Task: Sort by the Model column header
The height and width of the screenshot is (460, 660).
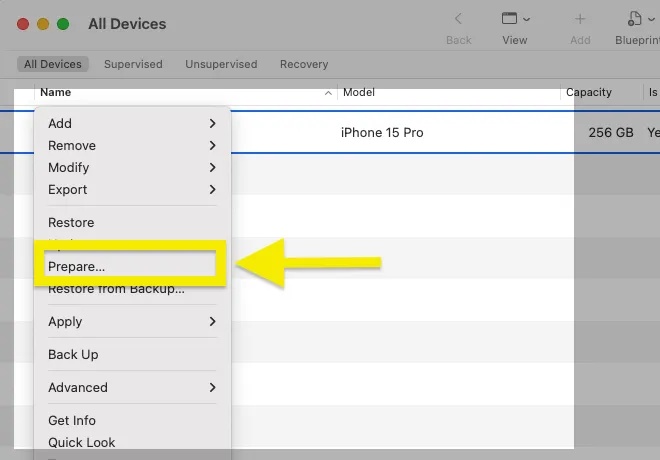Action: (x=359, y=92)
